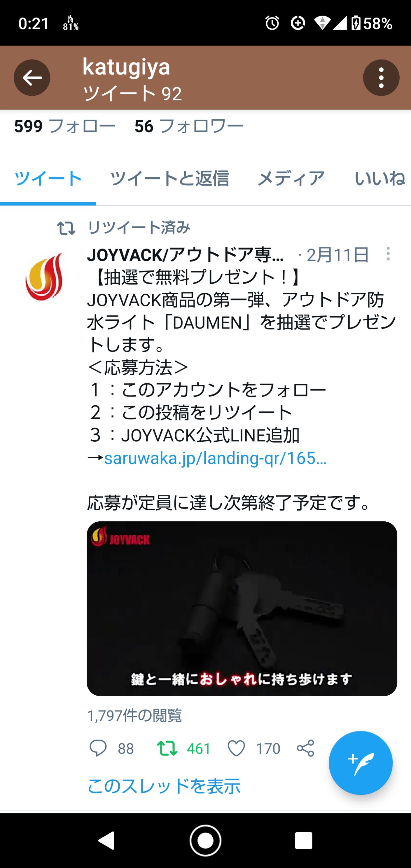Viewport: 411px width, 868px height.
Task: Like the tweet with heart icon
Action: (x=236, y=748)
